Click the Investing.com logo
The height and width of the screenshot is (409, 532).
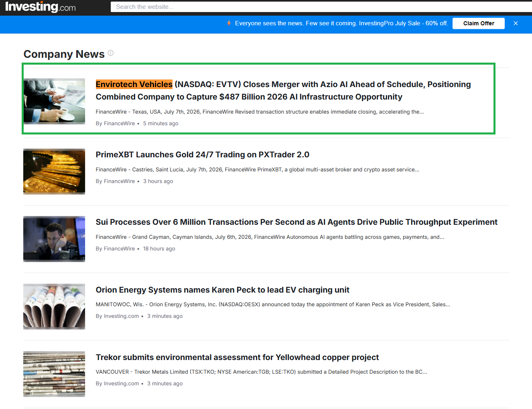41,7
